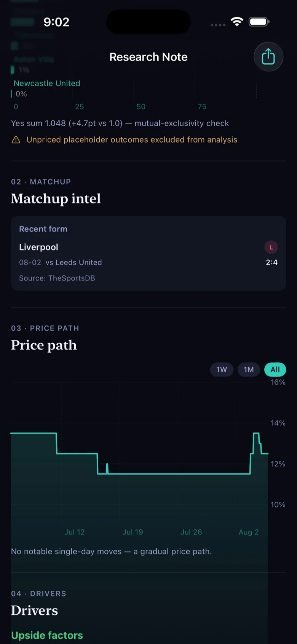Tap Source: TheSportsDB text
Image resolution: width=297 pixels, height=644 pixels.
coord(57,278)
